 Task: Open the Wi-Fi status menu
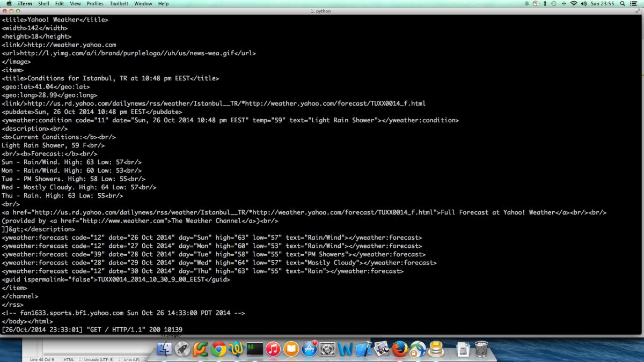tap(573, 3)
